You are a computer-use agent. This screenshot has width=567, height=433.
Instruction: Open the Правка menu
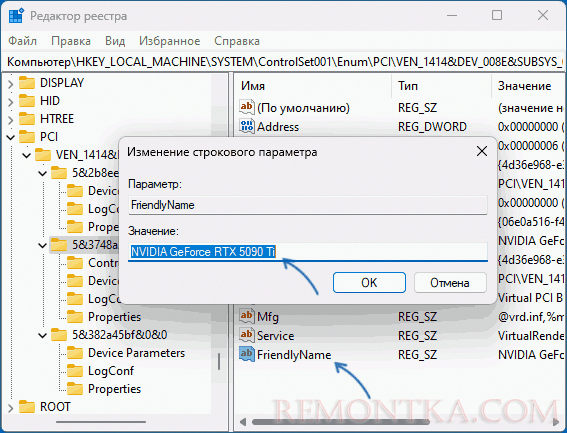[x=71, y=41]
